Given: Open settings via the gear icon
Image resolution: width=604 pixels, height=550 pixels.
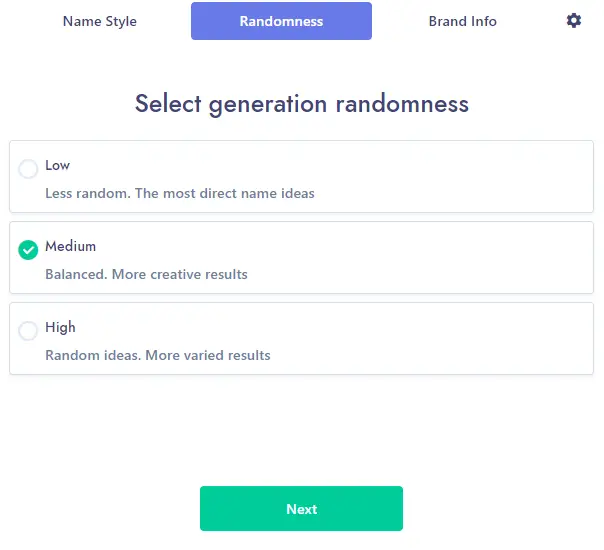Looking at the screenshot, I should [x=574, y=21].
